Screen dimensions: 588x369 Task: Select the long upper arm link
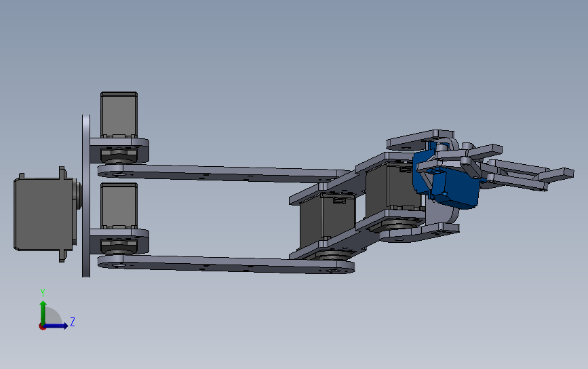pyautogui.click(x=225, y=174)
